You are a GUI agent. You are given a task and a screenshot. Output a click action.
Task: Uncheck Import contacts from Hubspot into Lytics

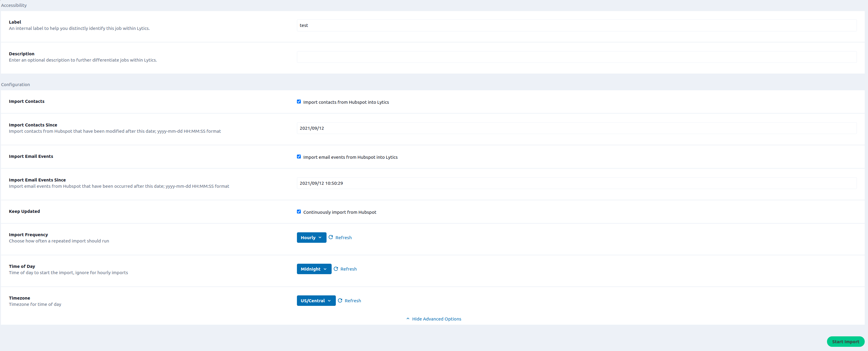[299, 102]
